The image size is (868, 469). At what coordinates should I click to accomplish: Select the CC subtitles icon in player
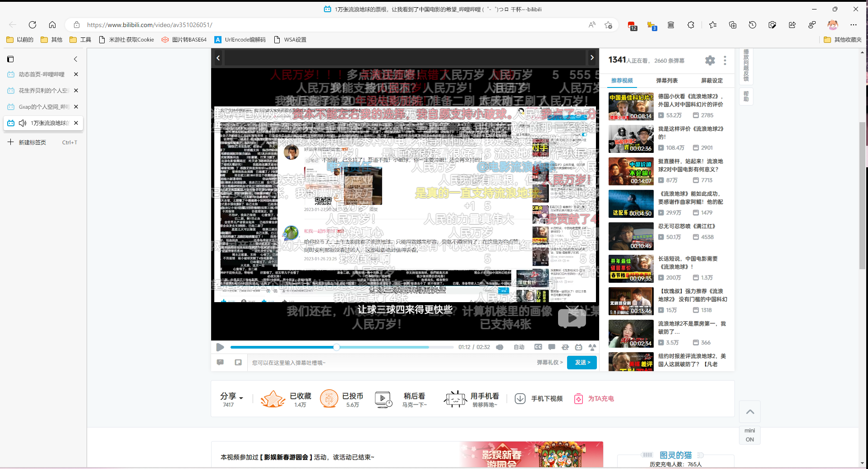538,347
